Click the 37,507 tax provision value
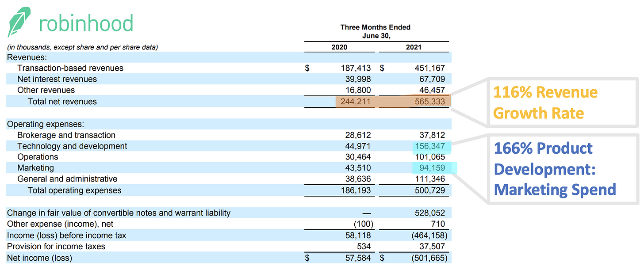This screenshot has height=266, width=644. coord(432,247)
